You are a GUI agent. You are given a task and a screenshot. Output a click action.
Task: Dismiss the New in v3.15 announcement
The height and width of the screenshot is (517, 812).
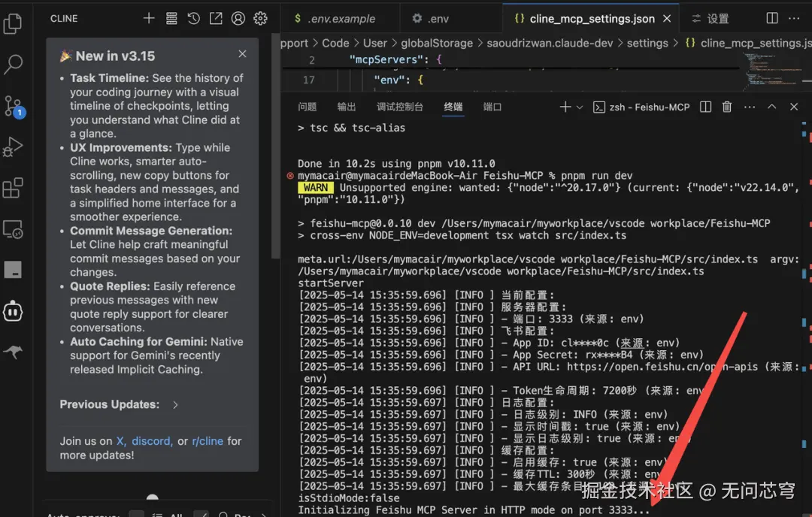coord(242,54)
